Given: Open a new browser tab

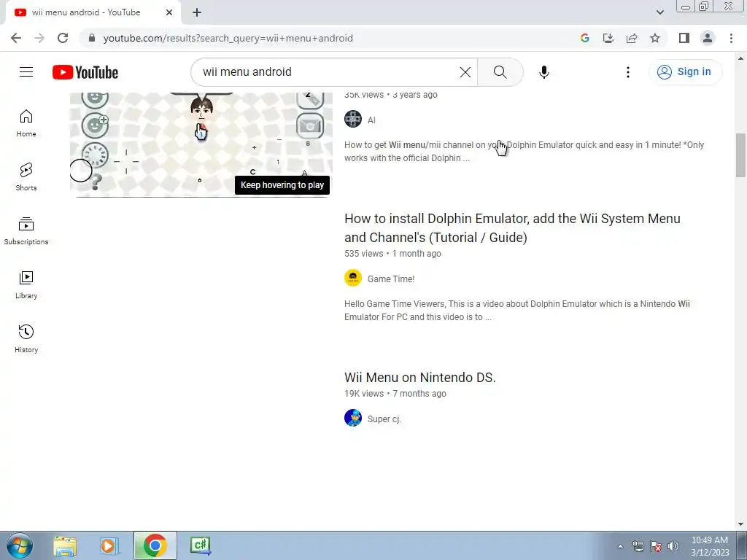Looking at the screenshot, I should point(197,12).
